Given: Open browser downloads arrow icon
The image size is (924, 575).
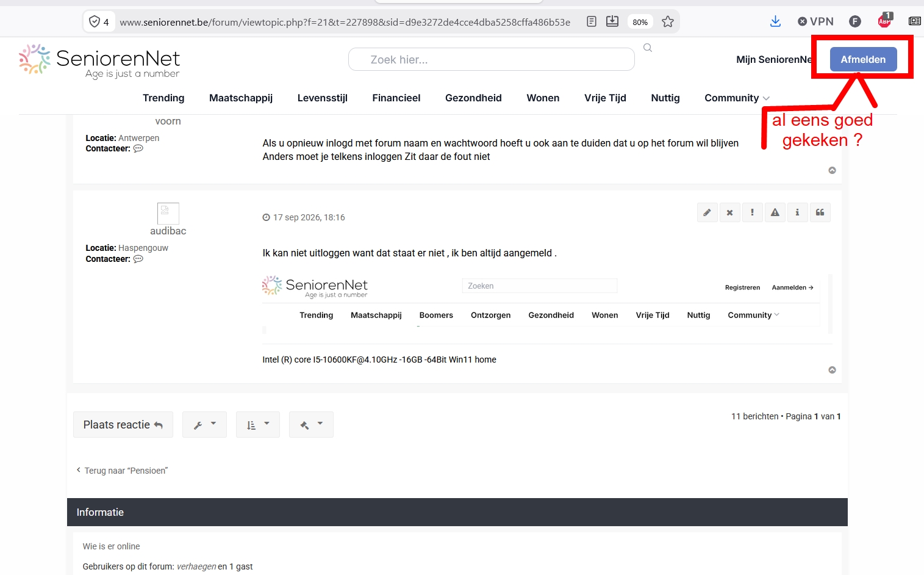Looking at the screenshot, I should tap(775, 22).
